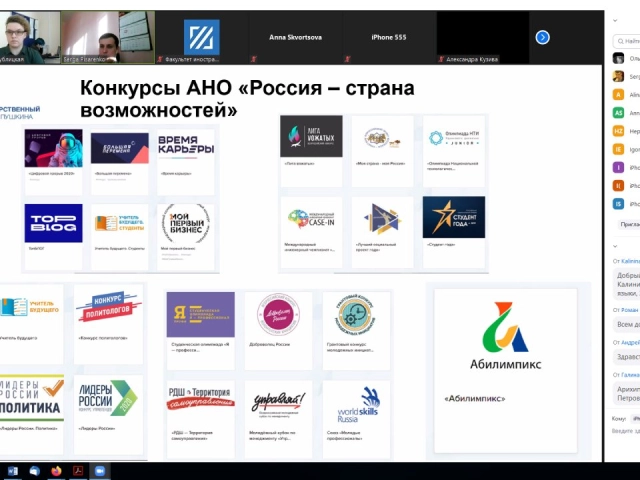
Task: Click the Абилимпикс logo card
Action: coord(506,371)
